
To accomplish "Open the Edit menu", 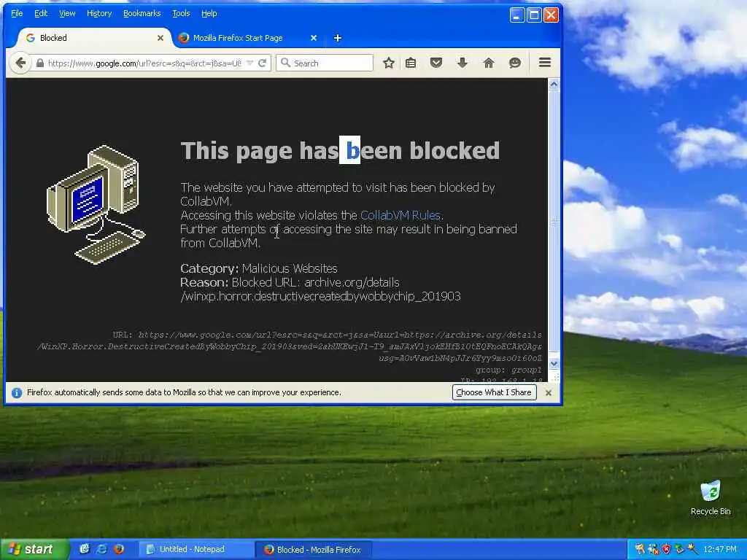I will click(41, 13).
